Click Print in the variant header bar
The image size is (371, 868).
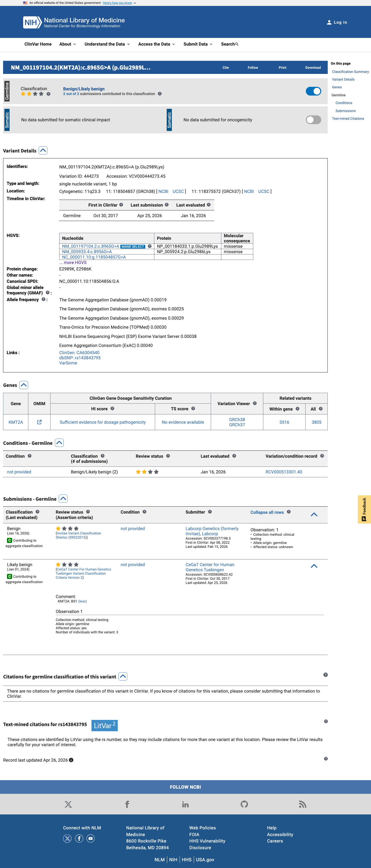click(x=282, y=67)
